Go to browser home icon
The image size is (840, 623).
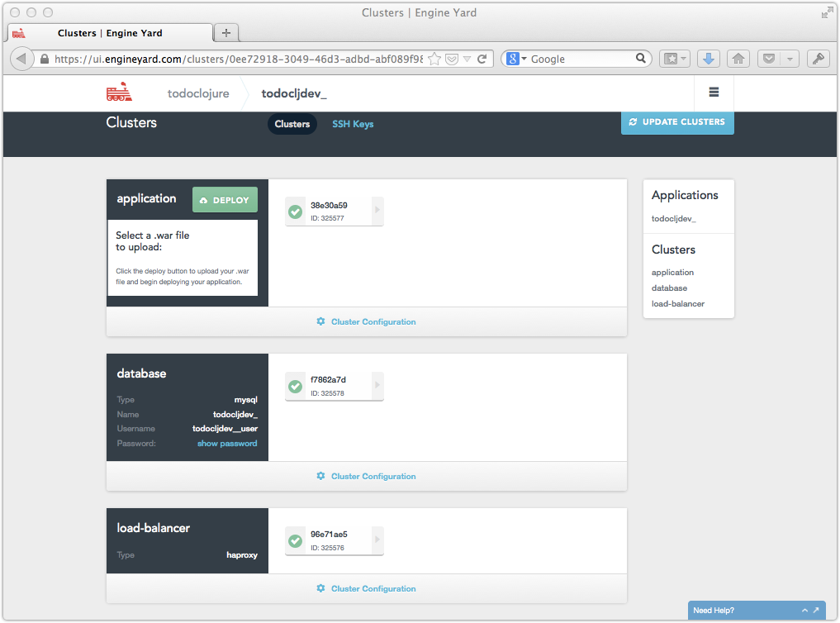pyautogui.click(x=738, y=59)
